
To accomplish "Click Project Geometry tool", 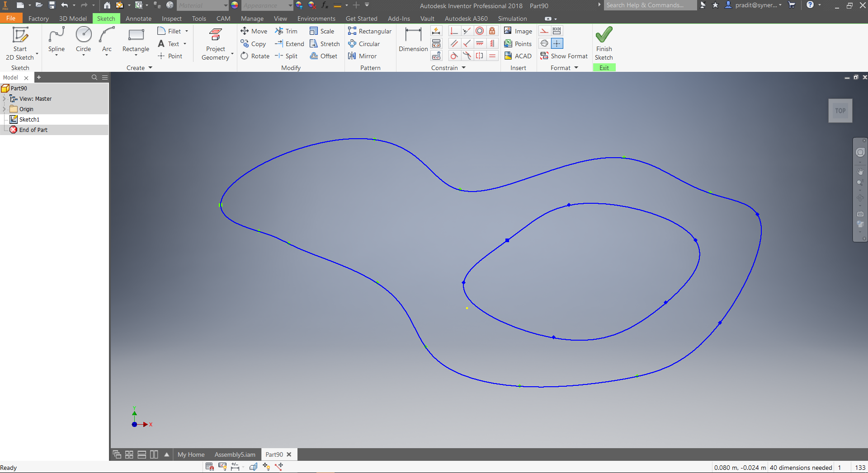I will point(216,44).
